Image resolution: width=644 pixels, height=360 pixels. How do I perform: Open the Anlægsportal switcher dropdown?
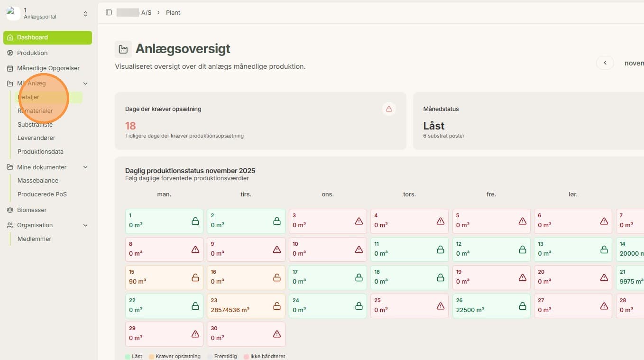(x=85, y=14)
